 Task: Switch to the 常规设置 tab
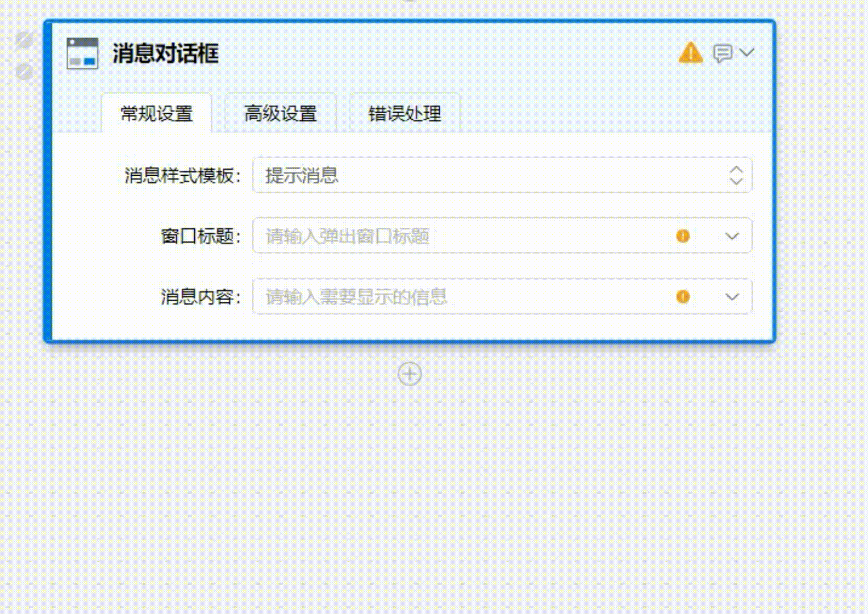tap(157, 114)
